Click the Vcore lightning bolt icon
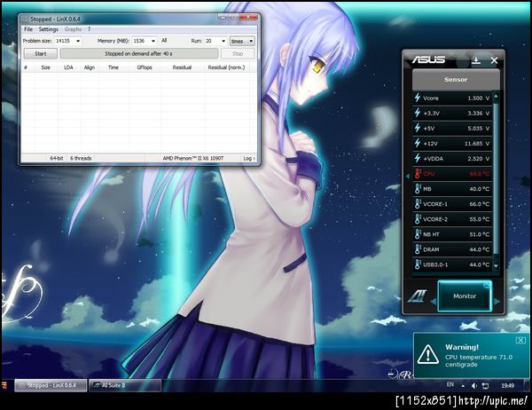The height and width of the screenshot is (410, 532). coord(418,98)
